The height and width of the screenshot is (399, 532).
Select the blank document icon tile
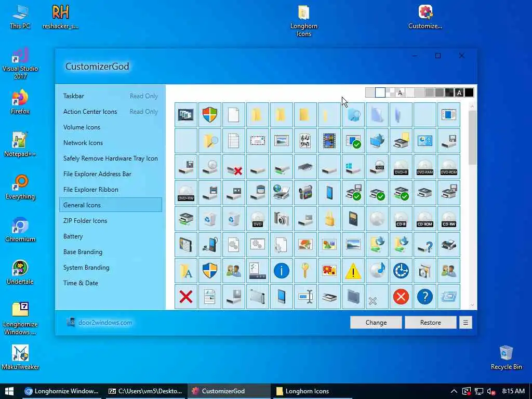click(x=234, y=115)
